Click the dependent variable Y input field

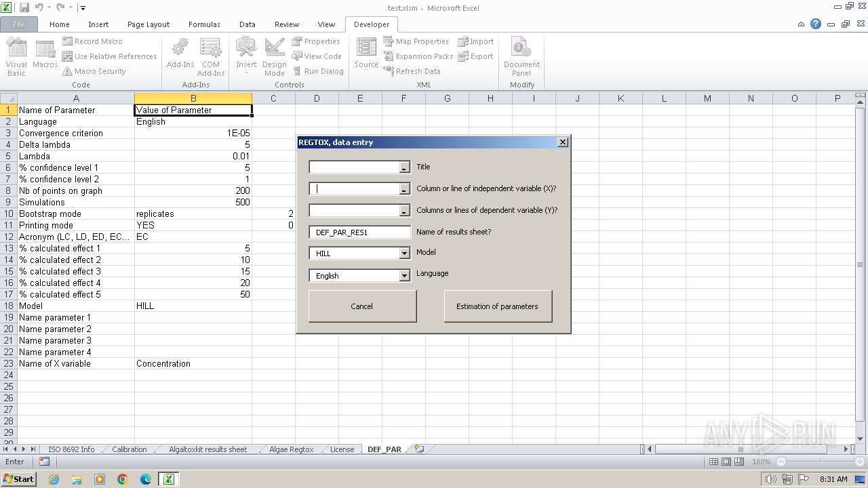354,211
